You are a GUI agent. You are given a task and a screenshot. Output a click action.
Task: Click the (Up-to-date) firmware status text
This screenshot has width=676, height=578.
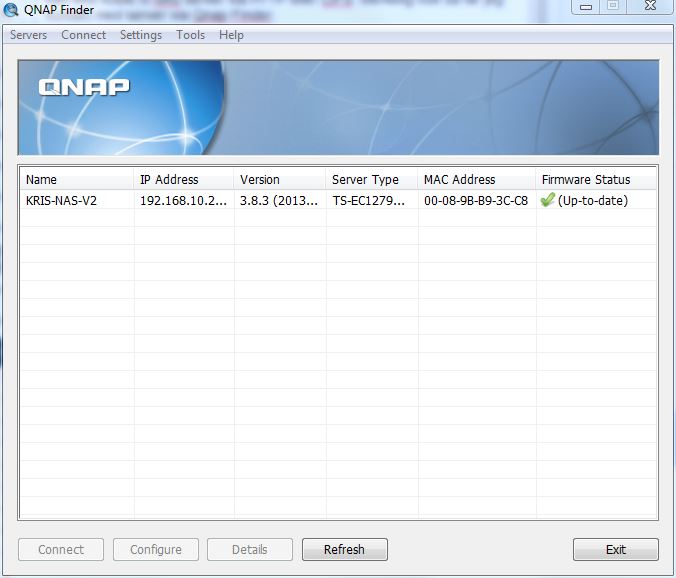pos(593,200)
